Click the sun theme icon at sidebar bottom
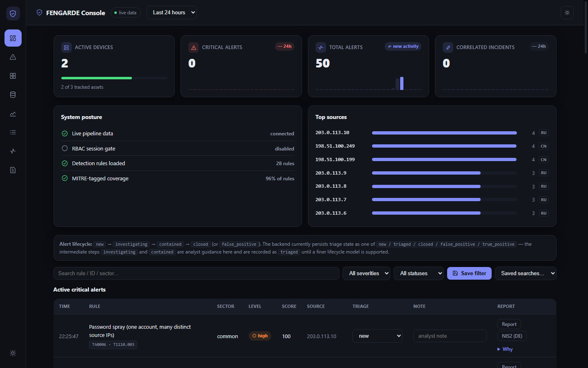 [13, 353]
